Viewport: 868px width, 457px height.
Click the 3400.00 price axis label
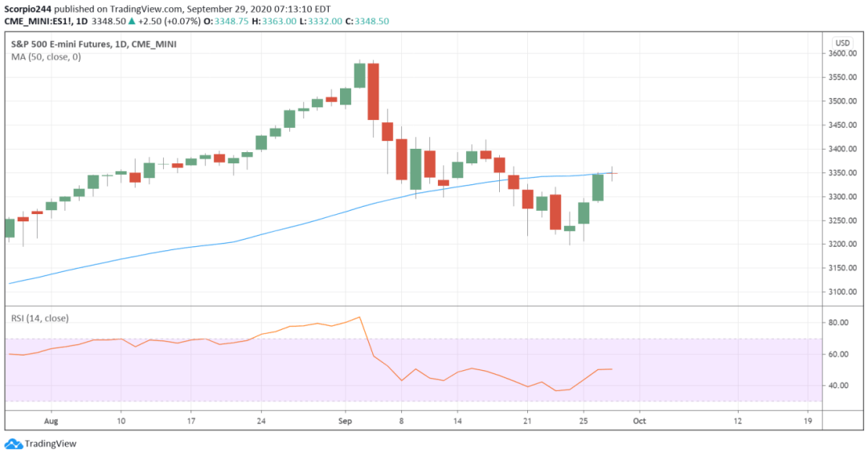(842, 149)
